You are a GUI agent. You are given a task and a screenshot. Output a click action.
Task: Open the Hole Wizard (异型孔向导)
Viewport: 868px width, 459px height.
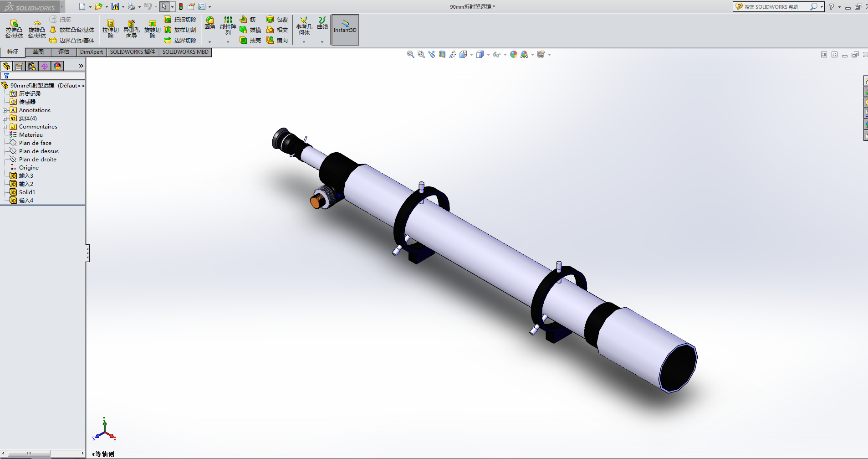click(132, 29)
